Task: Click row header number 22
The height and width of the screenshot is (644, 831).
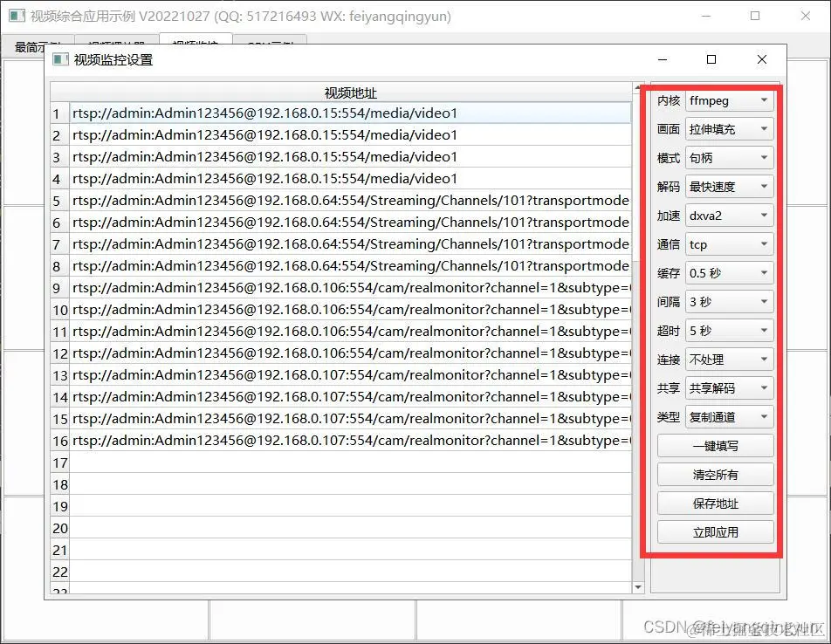Action: [x=60, y=572]
